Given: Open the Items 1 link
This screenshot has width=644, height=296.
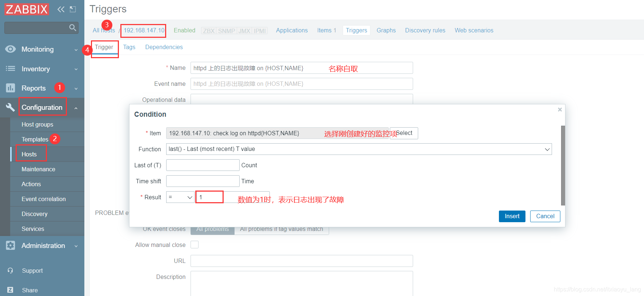Looking at the screenshot, I should (327, 31).
